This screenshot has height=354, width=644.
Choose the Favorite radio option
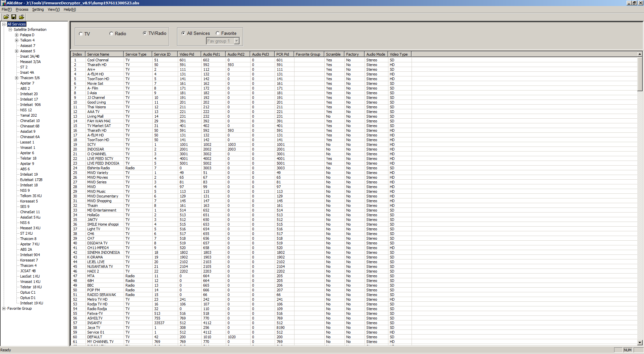click(218, 33)
